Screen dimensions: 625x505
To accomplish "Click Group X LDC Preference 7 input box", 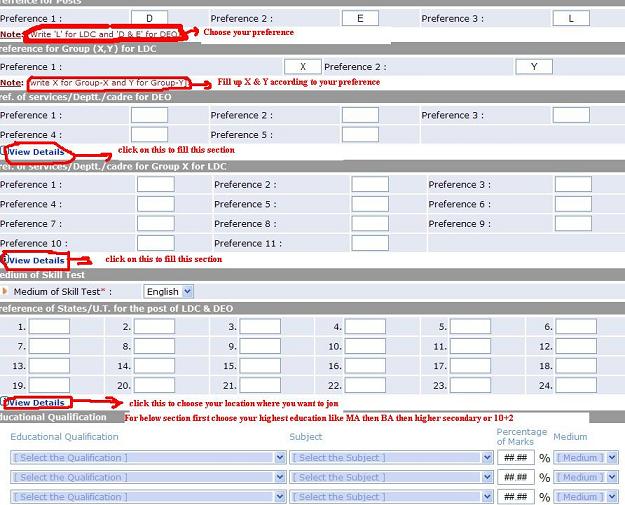I will click(156, 224).
